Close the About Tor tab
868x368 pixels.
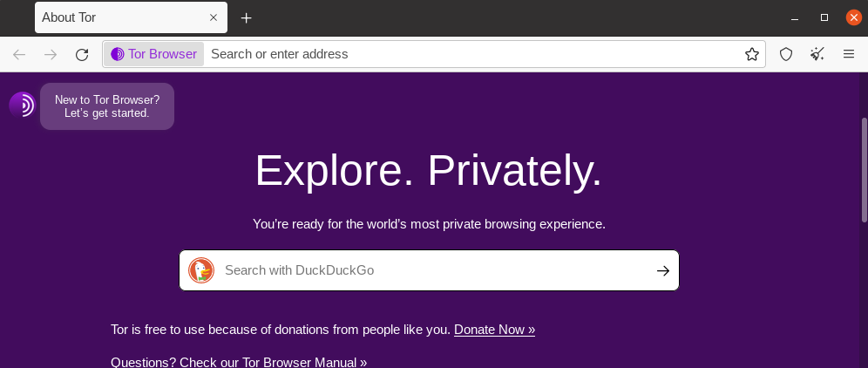[x=214, y=17]
